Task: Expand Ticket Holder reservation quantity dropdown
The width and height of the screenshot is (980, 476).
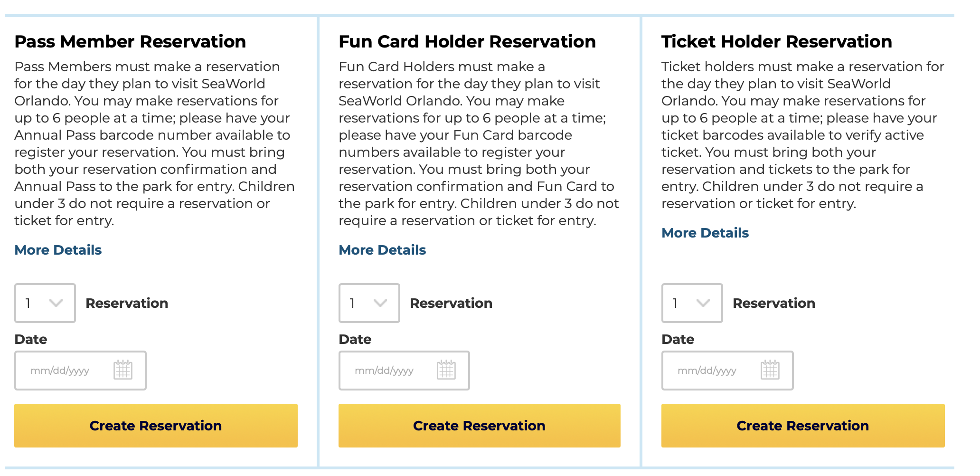Action: pyautogui.click(x=692, y=303)
